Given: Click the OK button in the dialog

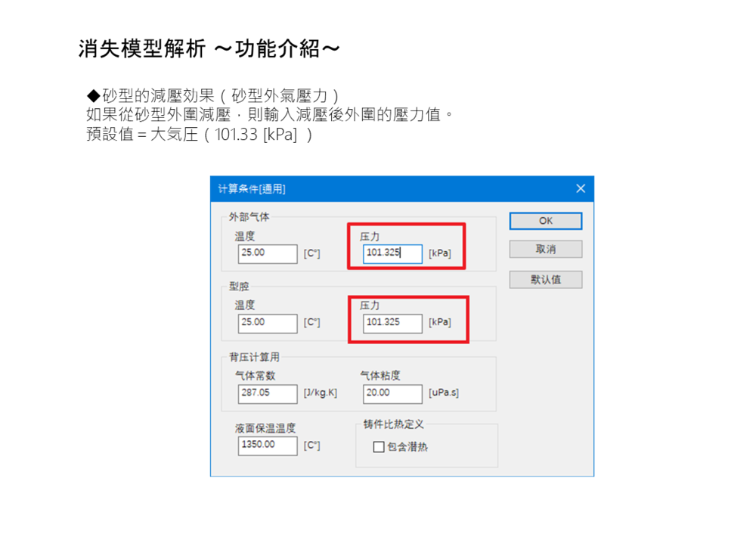Looking at the screenshot, I should [545, 221].
